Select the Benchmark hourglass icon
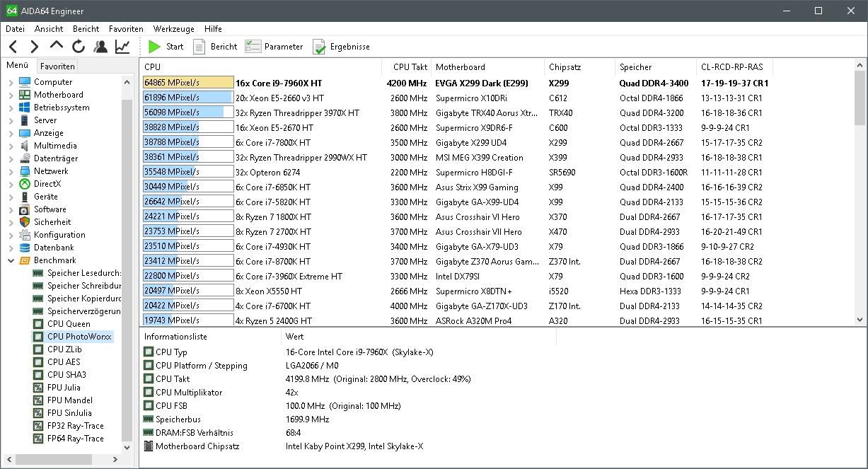Screen dimensions: 868x469 pyautogui.click(x=25, y=260)
